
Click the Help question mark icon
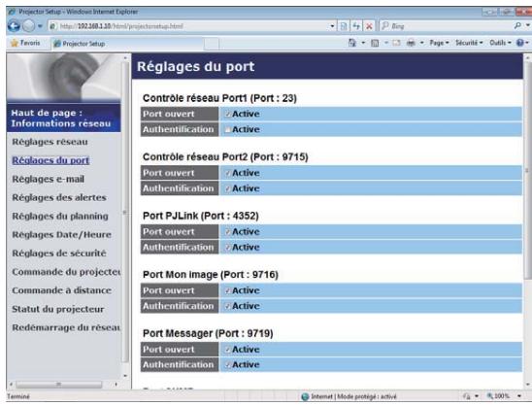point(519,43)
